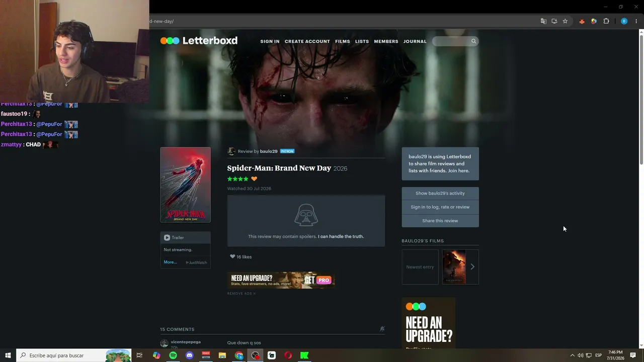This screenshot has width=644, height=362.
Task: Click the comments notification bell icon
Action: [x=382, y=329]
